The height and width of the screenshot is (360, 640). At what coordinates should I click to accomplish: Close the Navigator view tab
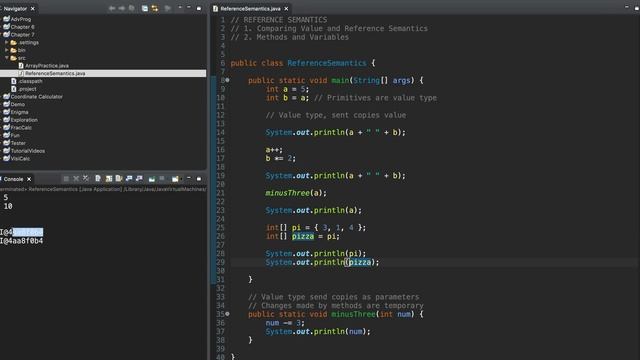click(33, 9)
